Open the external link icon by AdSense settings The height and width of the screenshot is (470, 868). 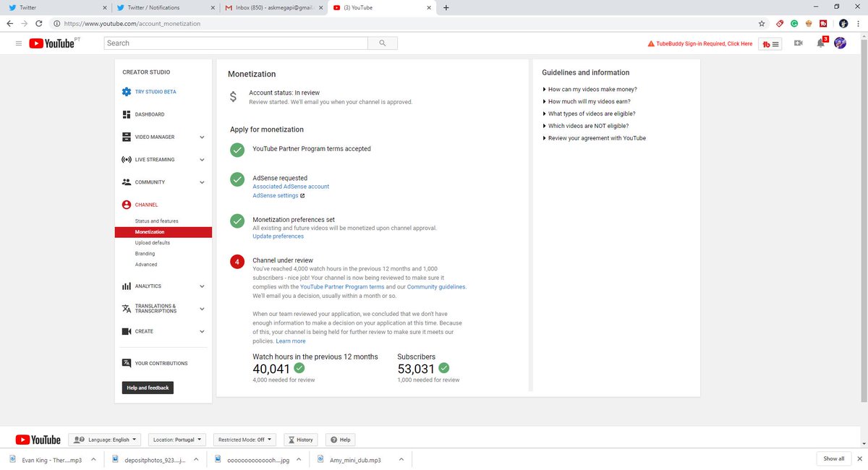coord(302,196)
